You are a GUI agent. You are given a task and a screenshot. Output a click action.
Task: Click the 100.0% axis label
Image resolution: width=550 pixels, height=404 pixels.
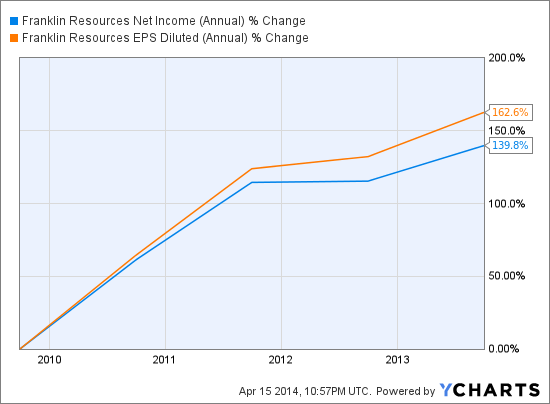point(507,204)
